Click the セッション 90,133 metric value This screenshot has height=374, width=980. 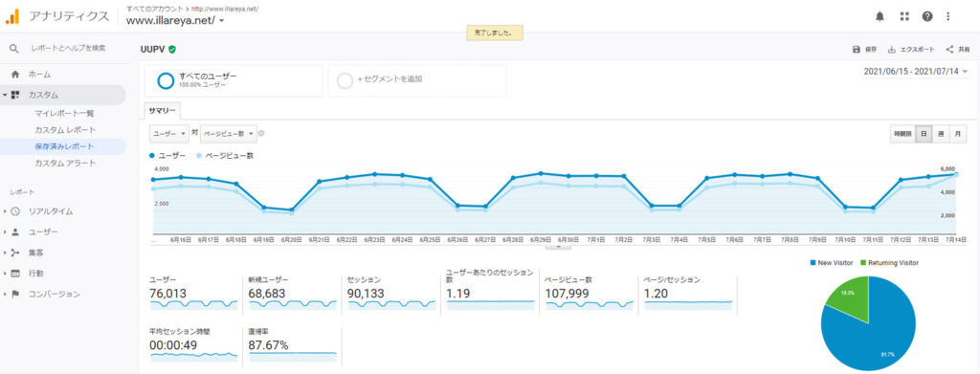(x=367, y=293)
